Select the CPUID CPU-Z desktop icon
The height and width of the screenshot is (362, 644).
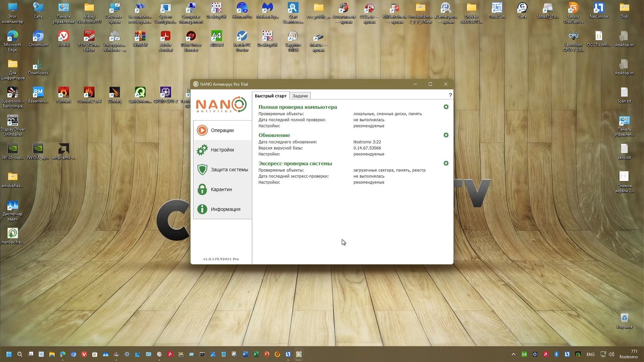click(165, 95)
